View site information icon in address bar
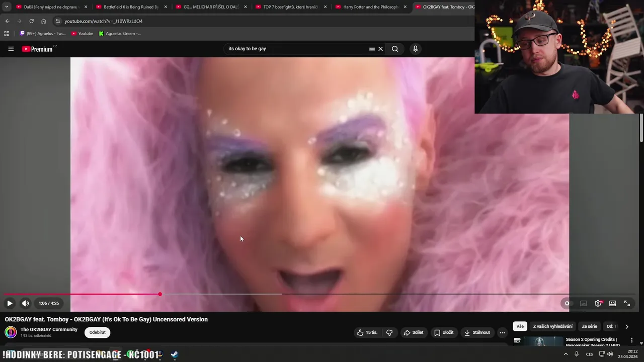644x362 pixels. pos(58,21)
